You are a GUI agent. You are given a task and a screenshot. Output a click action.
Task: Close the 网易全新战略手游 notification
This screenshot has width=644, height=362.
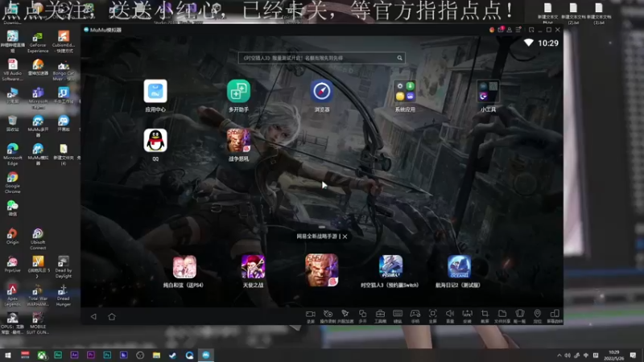click(345, 237)
